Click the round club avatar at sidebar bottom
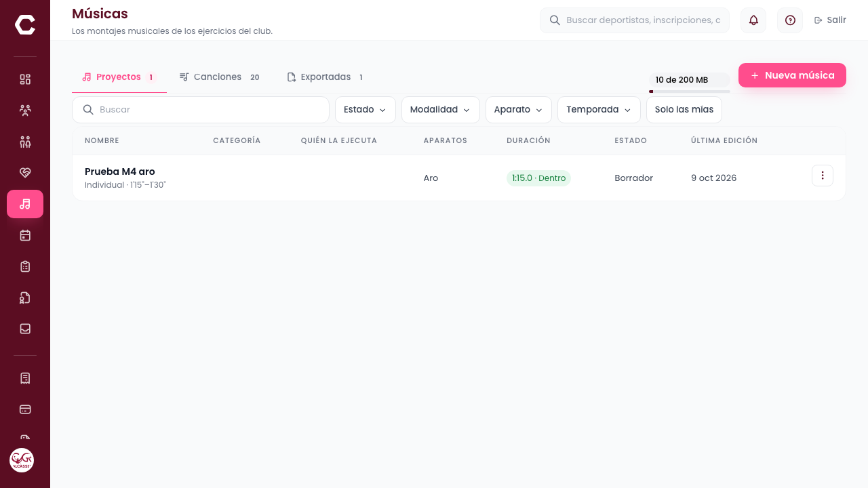868x488 pixels. click(x=22, y=460)
